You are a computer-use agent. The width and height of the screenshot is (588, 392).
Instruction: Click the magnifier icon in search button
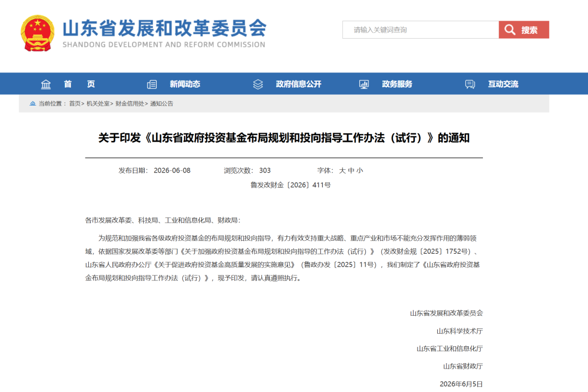[x=510, y=29]
